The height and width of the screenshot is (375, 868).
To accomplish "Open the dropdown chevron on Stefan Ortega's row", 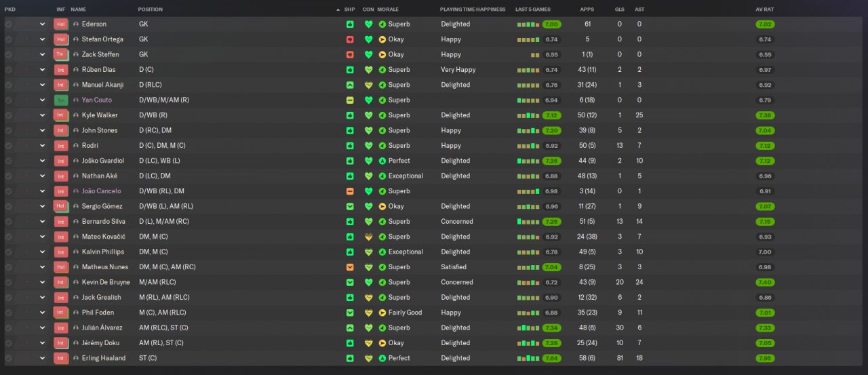I will (42, 39).
